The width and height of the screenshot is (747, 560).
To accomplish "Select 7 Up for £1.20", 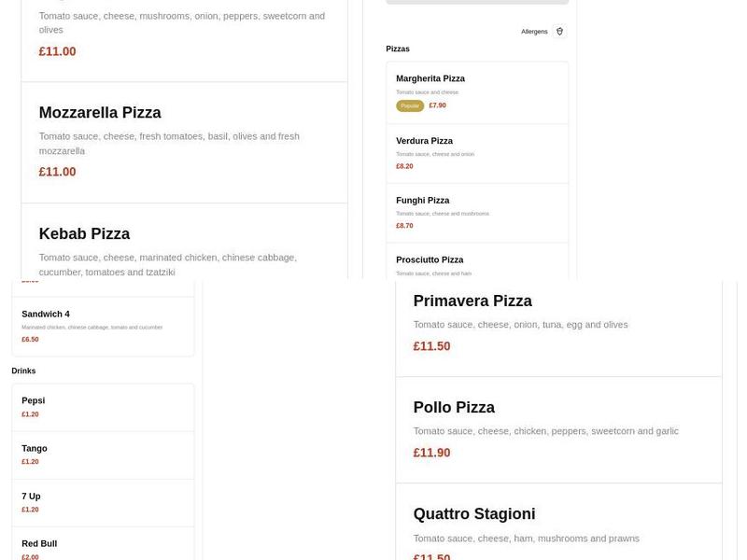I will [x=103, y=502].
